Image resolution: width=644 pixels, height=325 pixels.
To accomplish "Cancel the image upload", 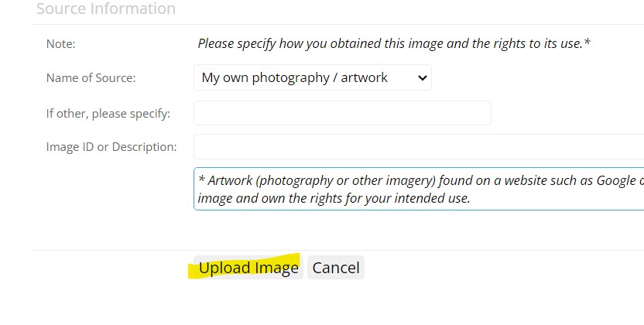I will 336,268.
